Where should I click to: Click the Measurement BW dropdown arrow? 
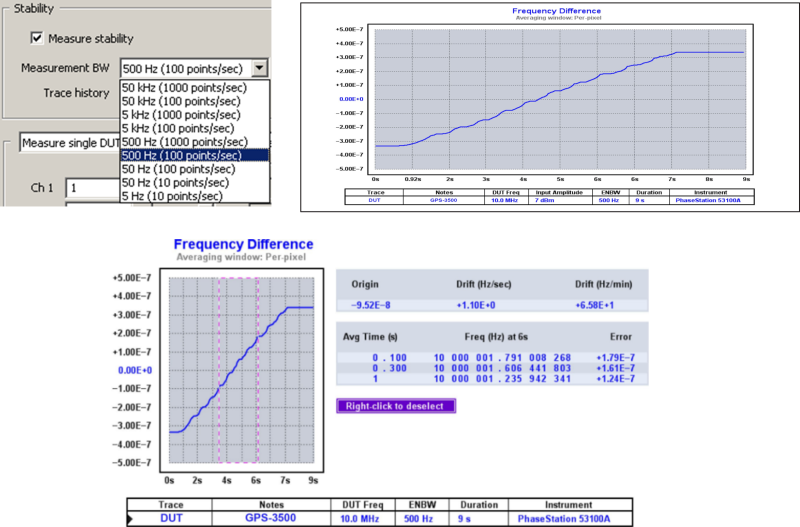(x=260, y=68)
